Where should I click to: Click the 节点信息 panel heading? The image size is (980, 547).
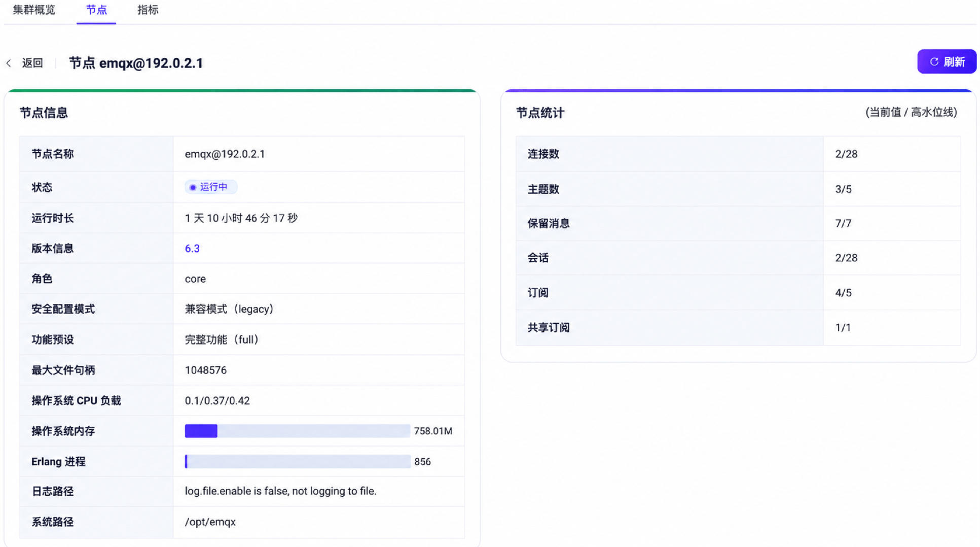tap(44, 113)
